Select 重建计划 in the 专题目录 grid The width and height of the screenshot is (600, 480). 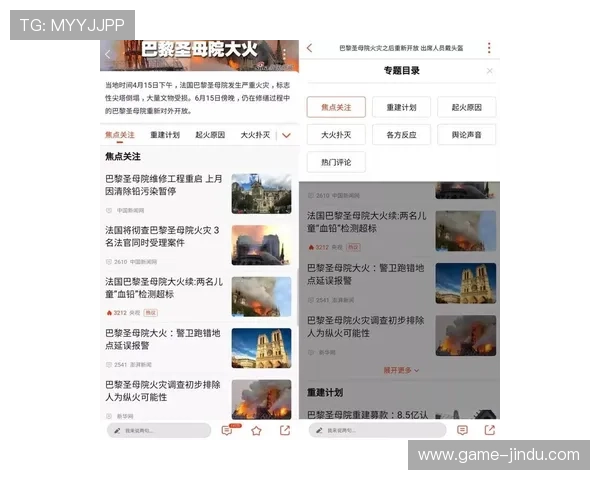tap(401, 107)
